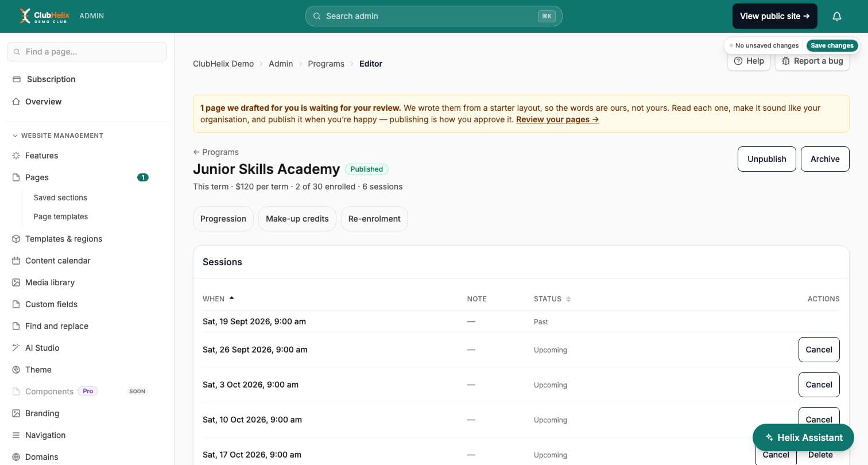
Task: Click the Admin breadcrumb
Action: pyautogui.click(x=281, y=64)
